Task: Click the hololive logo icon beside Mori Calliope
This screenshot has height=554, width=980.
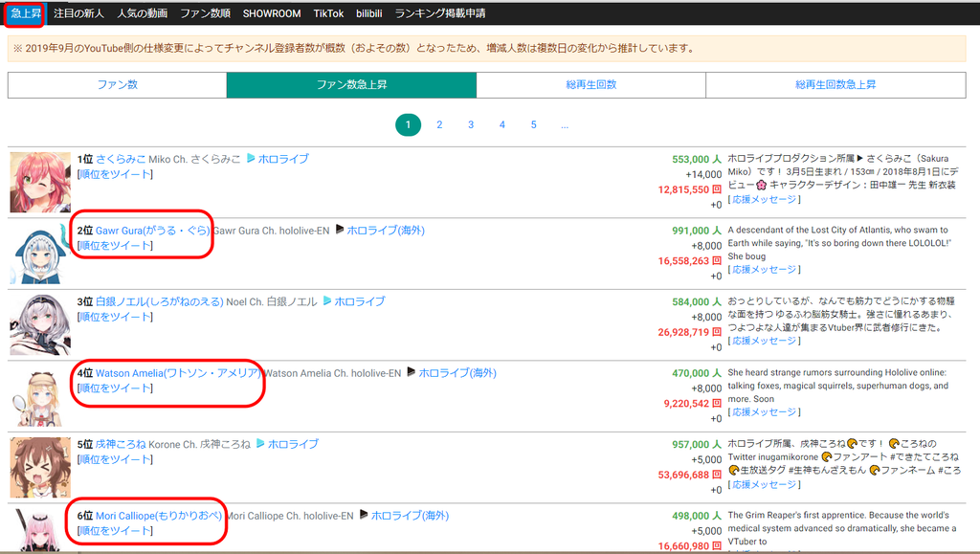Action: coord(364,515)
